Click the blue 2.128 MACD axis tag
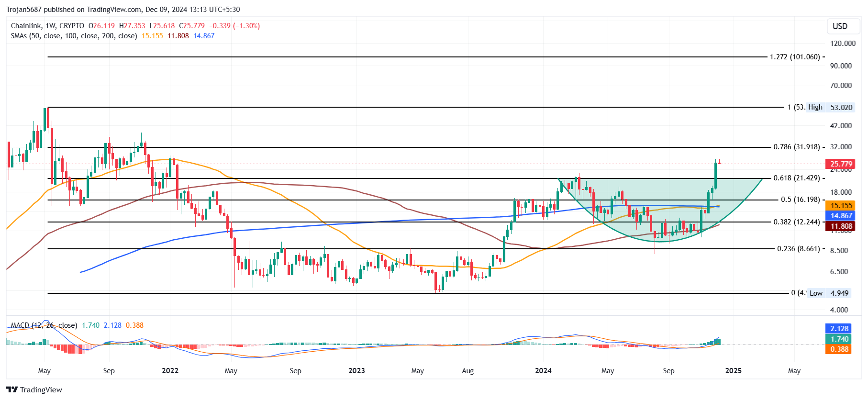 click(839, 329)
